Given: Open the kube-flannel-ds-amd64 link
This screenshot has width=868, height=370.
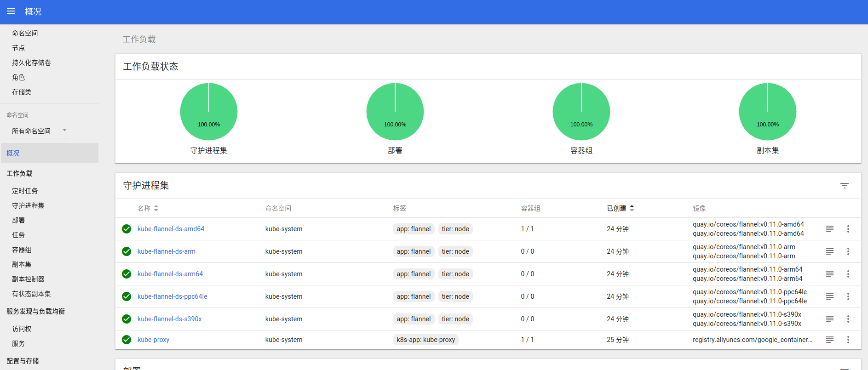Looking at the screenshot, I should [x=171, y=229].
